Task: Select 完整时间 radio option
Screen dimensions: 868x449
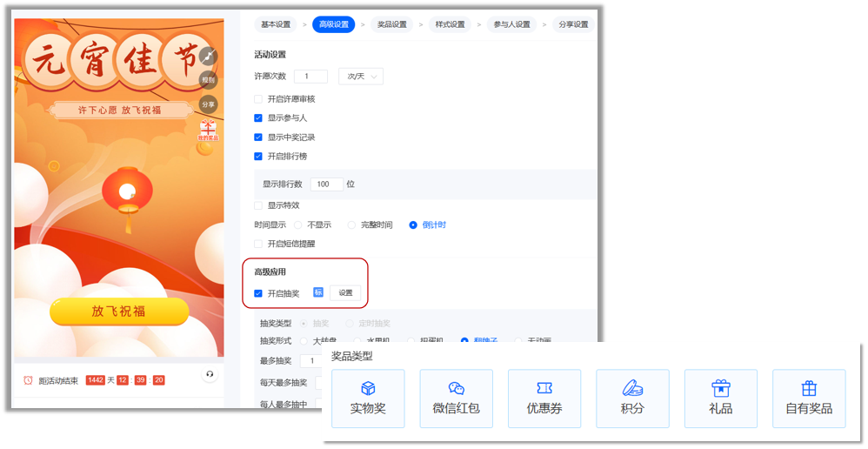Action: (x=351, y=224)
